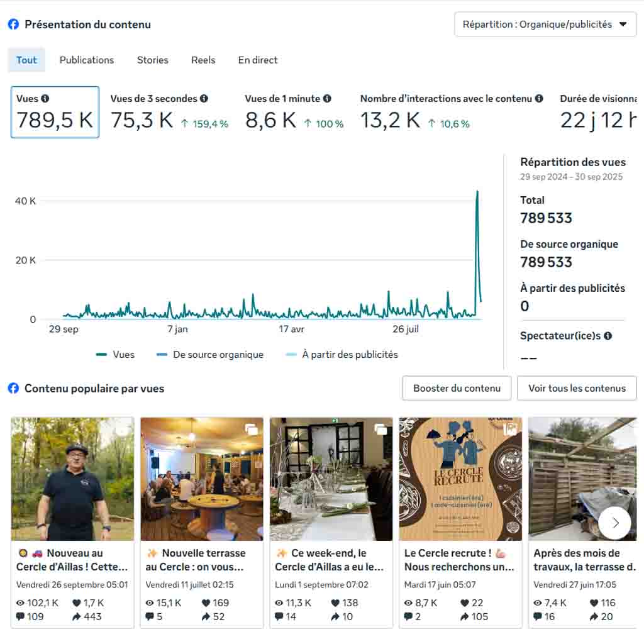Click Facebook logo beside Contenu populaire par vues
The height and width of the screenshot is (644, 644).
(x=14, y=388)
